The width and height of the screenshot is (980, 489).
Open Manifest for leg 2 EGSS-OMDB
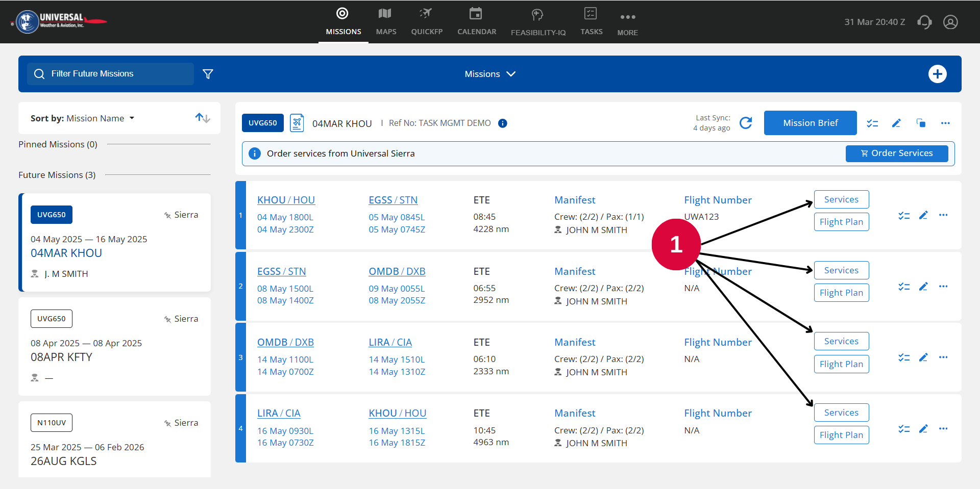575,271
